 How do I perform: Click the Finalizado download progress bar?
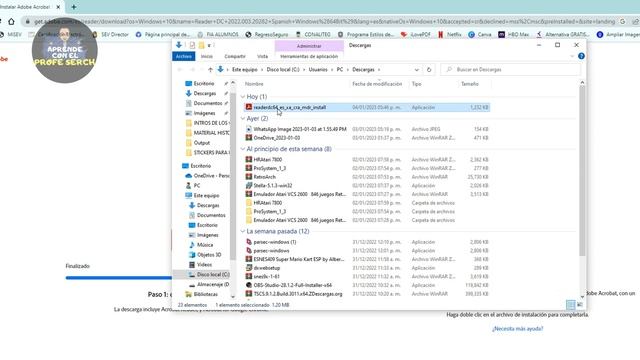click(118, 278)
